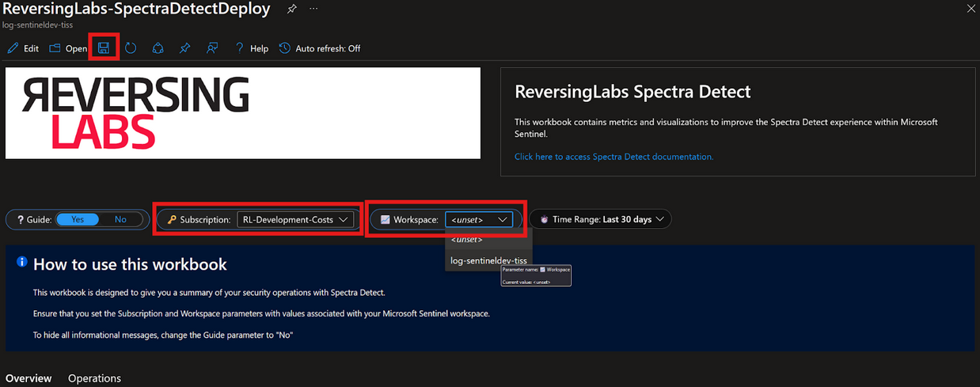Click the How to use this workbook heading
Image resolution: width=980 pixels, height=387 pixels.
[130, 264]
